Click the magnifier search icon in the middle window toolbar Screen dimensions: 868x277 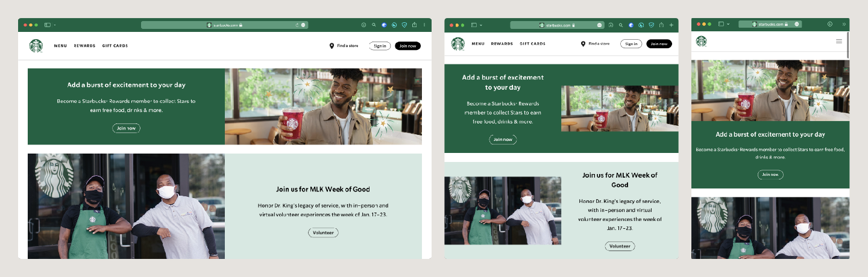(x=621, y=25)
